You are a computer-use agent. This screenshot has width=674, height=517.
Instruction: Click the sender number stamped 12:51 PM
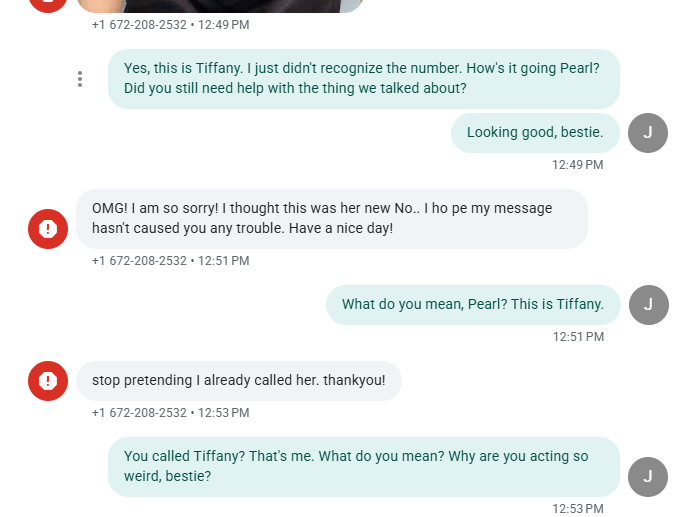coord(139,261)
